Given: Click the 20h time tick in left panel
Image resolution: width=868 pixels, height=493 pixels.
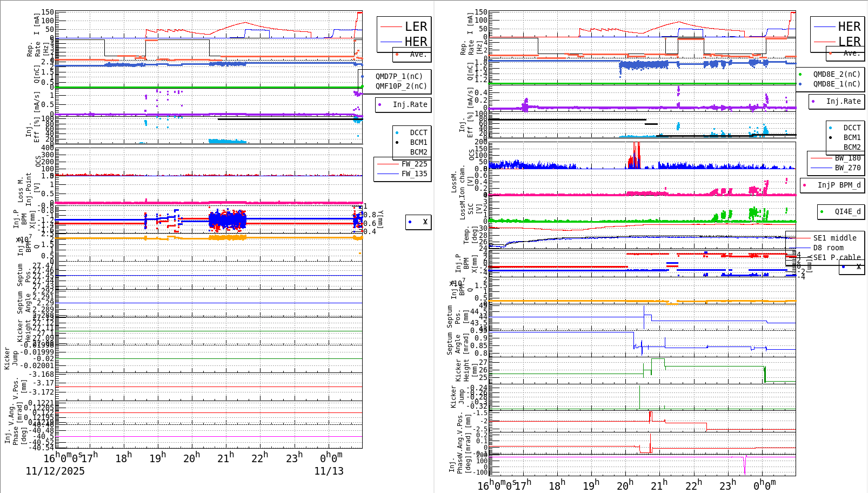Looking at the screenshot, I should 191,458.
